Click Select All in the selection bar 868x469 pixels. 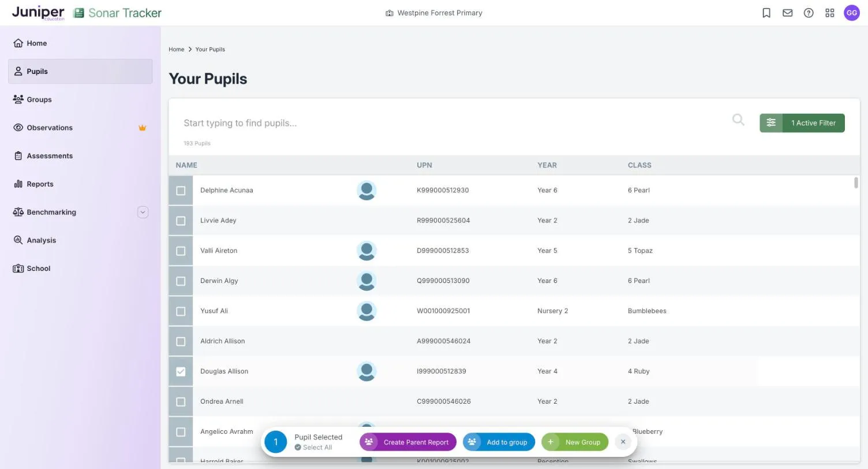click(313, 447)
